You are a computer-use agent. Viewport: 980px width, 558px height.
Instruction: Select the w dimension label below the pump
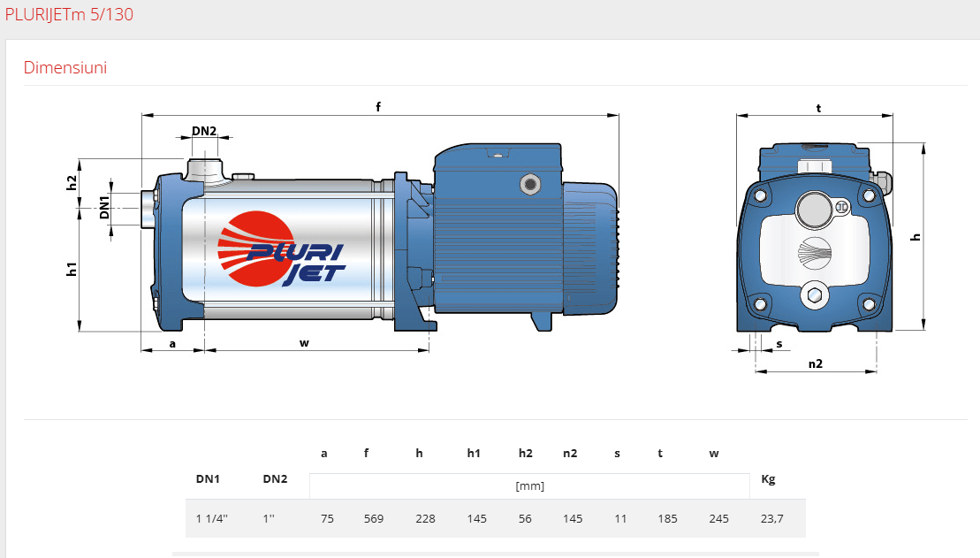304,342
